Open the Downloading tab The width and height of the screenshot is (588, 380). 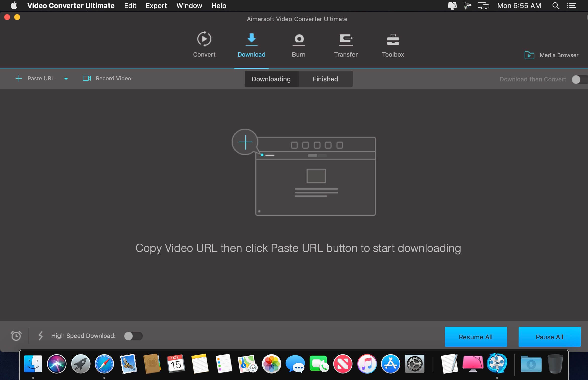click(x=271, y=79)
